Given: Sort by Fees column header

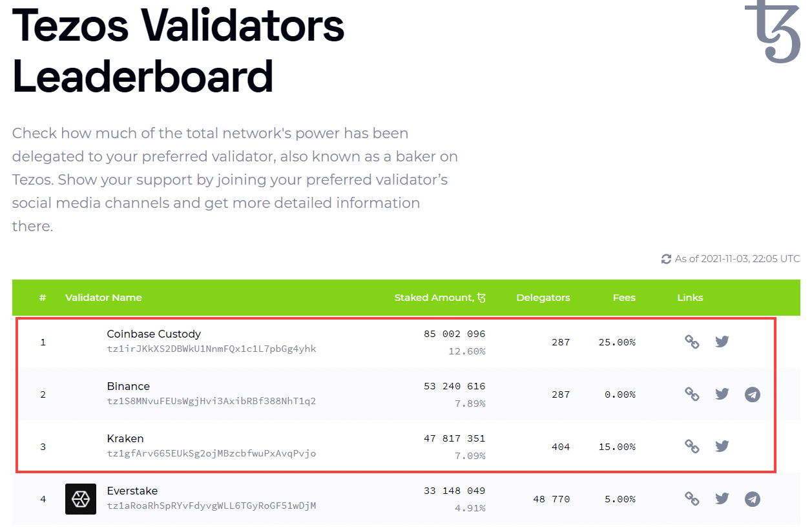Looking at the screenshot, I should pyautogui.click(x=624, y=298).
